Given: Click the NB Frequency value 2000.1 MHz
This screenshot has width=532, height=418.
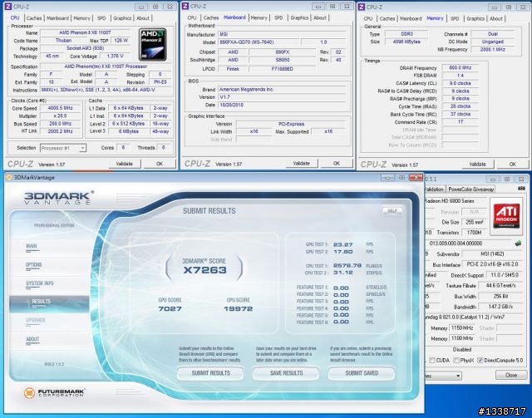Looking at the screenshot, I should (x=492, y=50).
